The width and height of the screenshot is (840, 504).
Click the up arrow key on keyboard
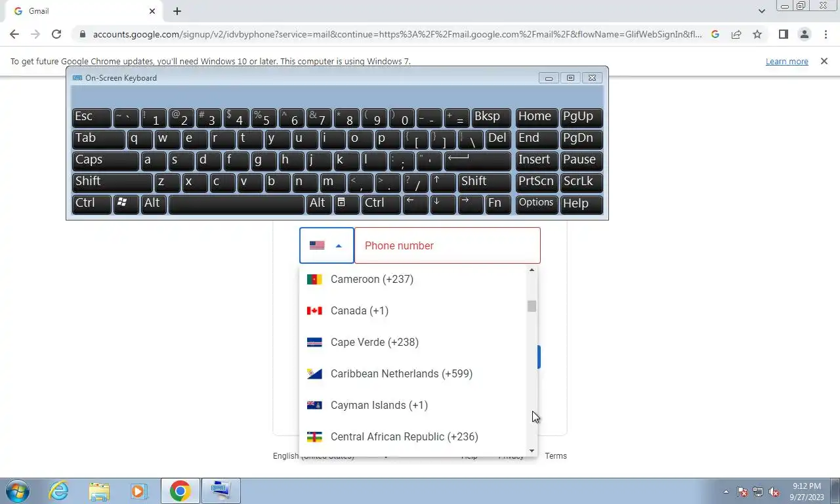point(442,182)
